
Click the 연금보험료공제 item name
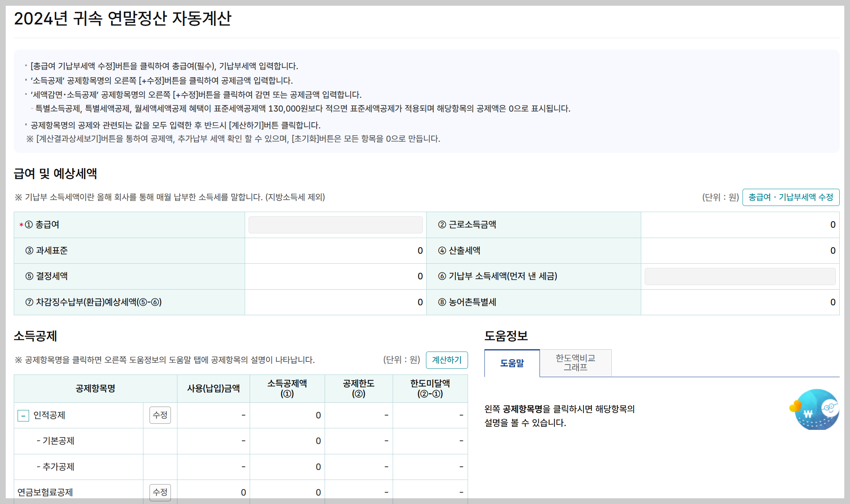(x=45, y=492)
